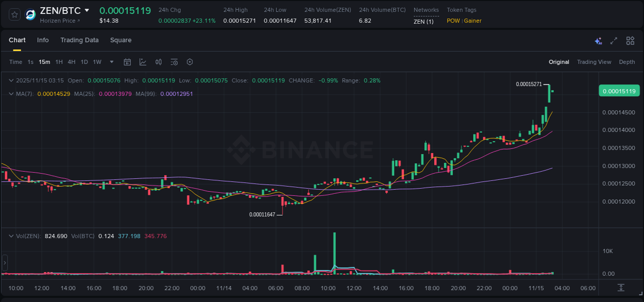Click the AI assistant sparkle icon
The width and height of the screenshot is (644, 302).
click(x=598, y=40)
